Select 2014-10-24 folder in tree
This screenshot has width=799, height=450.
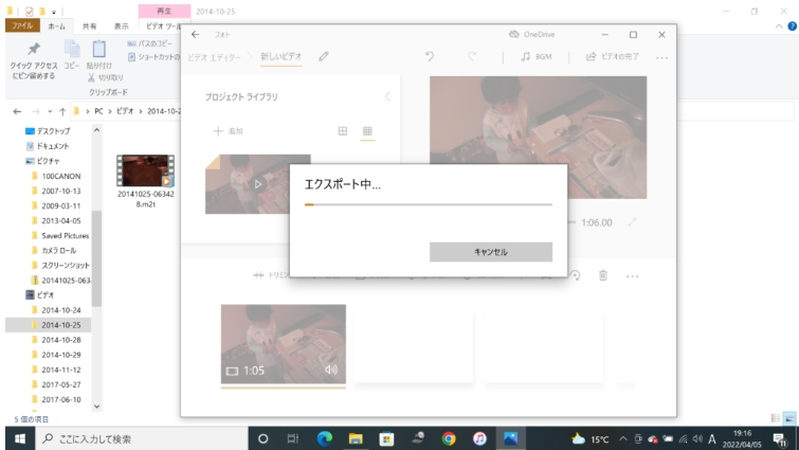56,310
